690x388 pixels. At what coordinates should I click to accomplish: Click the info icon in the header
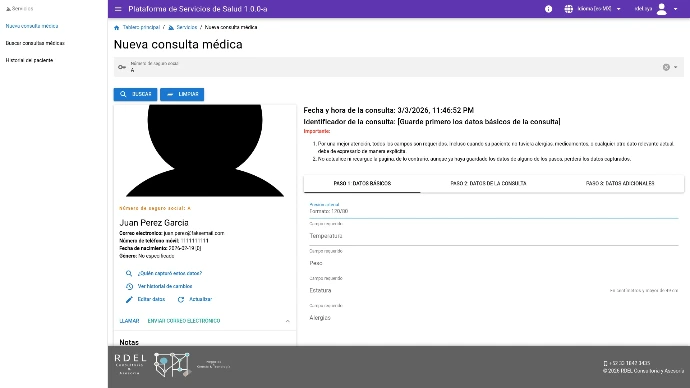click(x=548, y=9)
